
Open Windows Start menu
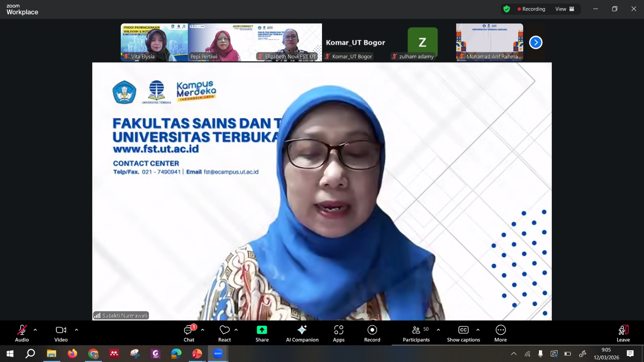(x=10, y=354)
